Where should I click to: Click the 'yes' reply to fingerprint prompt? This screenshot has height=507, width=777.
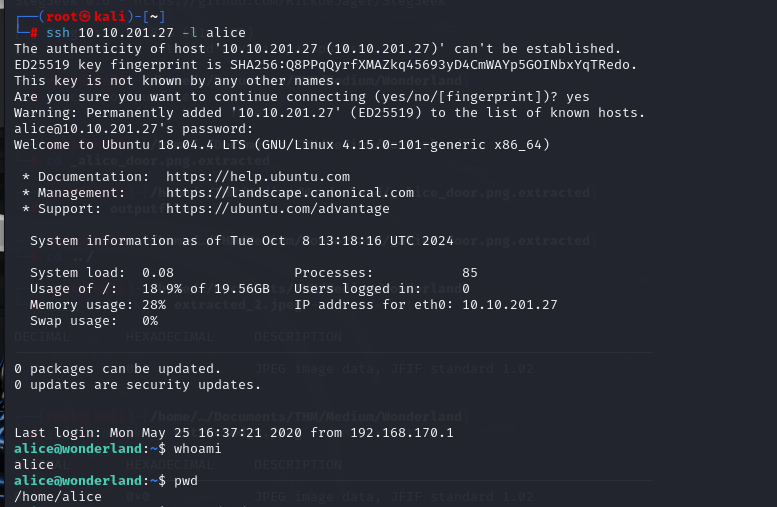coord(578,97)
